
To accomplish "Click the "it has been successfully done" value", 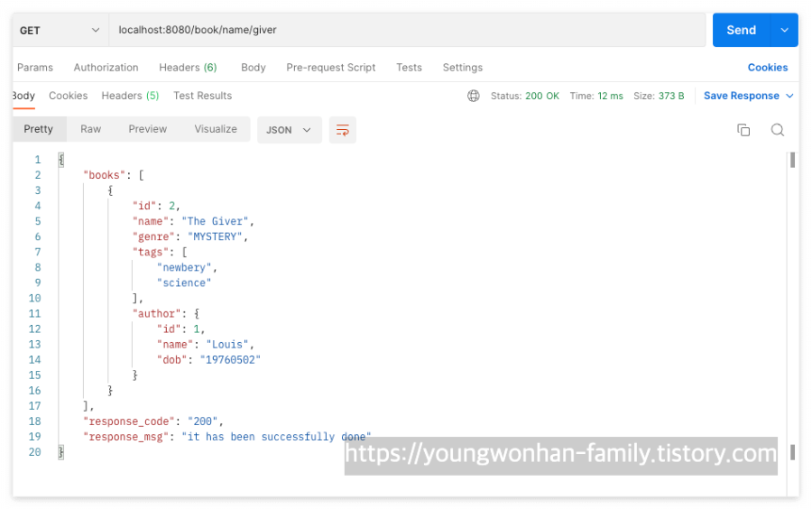I will tap(277, 437).
